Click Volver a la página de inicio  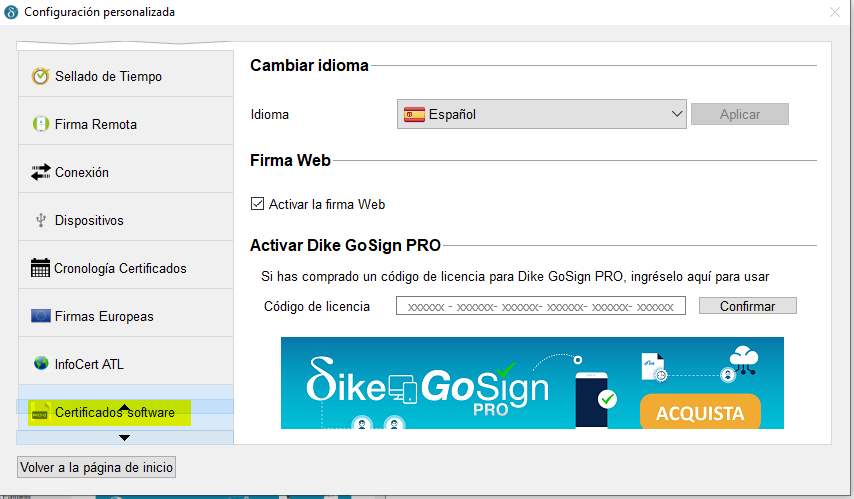click(x=96, y=467)
